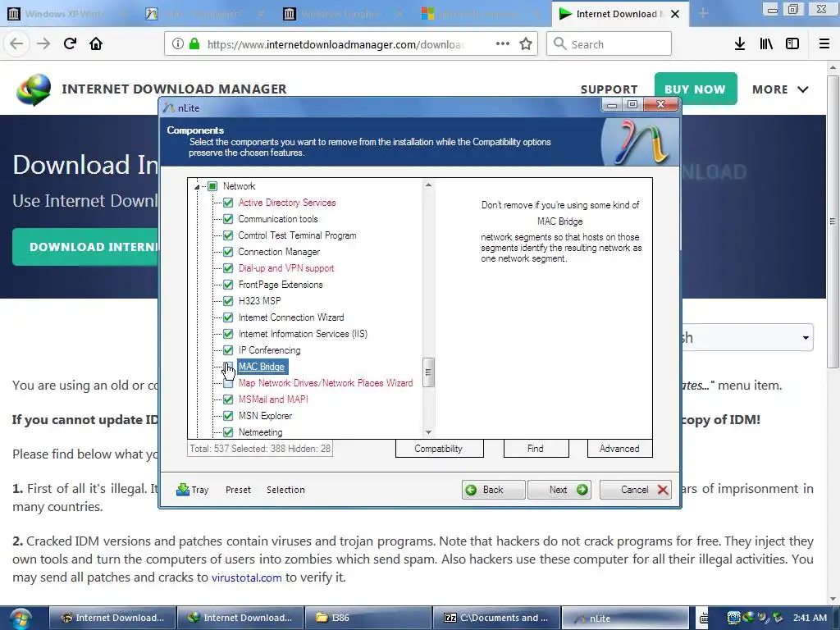Toggle Connection Manager checkbox
This screenshot has width=840, height=630.
pyautogui.click(x=228, y=252)
